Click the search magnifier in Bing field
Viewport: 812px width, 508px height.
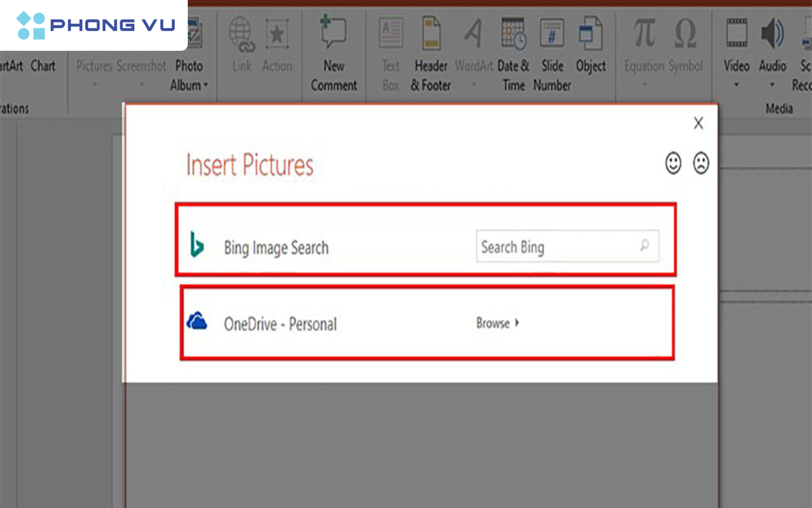point(645,246)
